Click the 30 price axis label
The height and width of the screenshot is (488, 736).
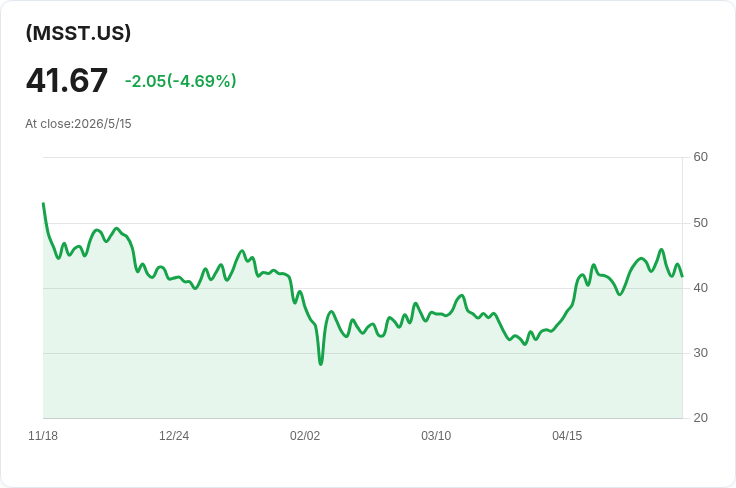click(x=700, y=353)
